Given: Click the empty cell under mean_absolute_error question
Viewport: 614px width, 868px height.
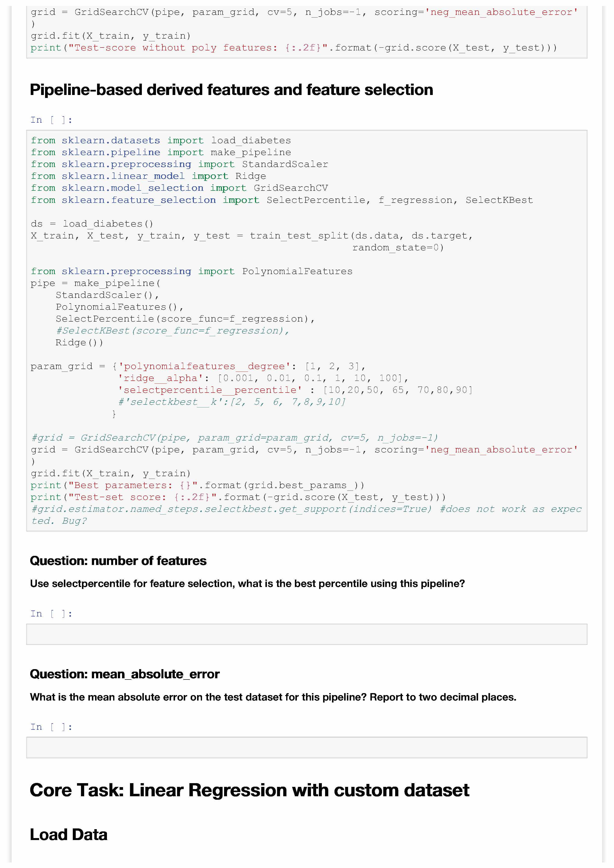Looking at the screenshot, I should coord(307,747).
